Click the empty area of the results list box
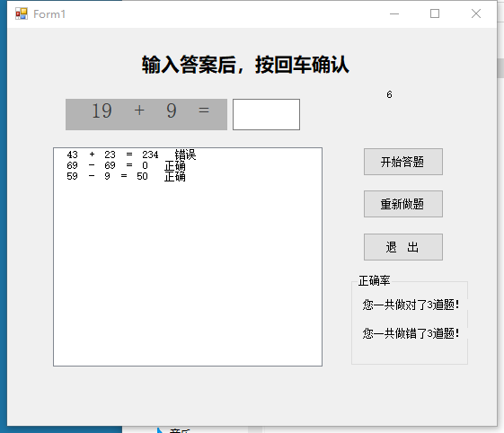Viewport: 504px width, 433px height. pyautogui.click(x=188, y=273)
